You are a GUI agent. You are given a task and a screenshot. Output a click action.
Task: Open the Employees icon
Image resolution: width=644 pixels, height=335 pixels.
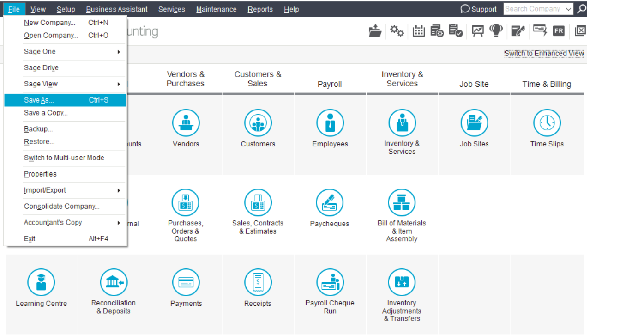(330, 123)
